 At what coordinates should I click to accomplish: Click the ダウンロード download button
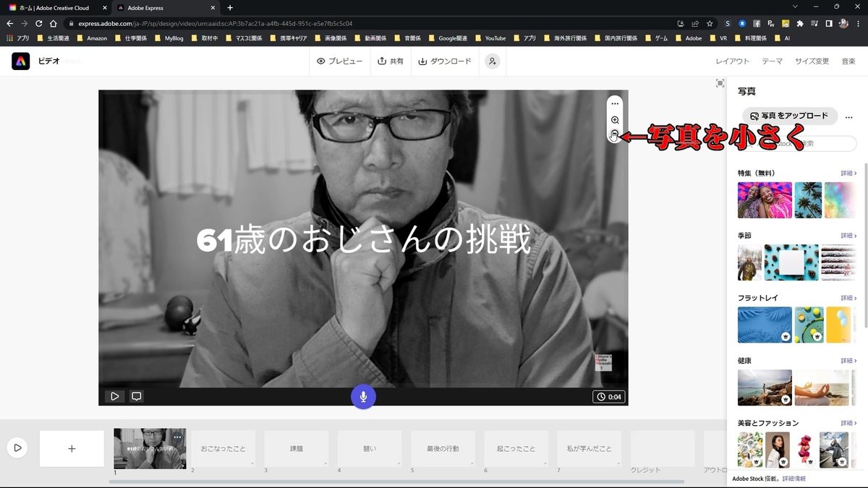(x=445, y=61)
